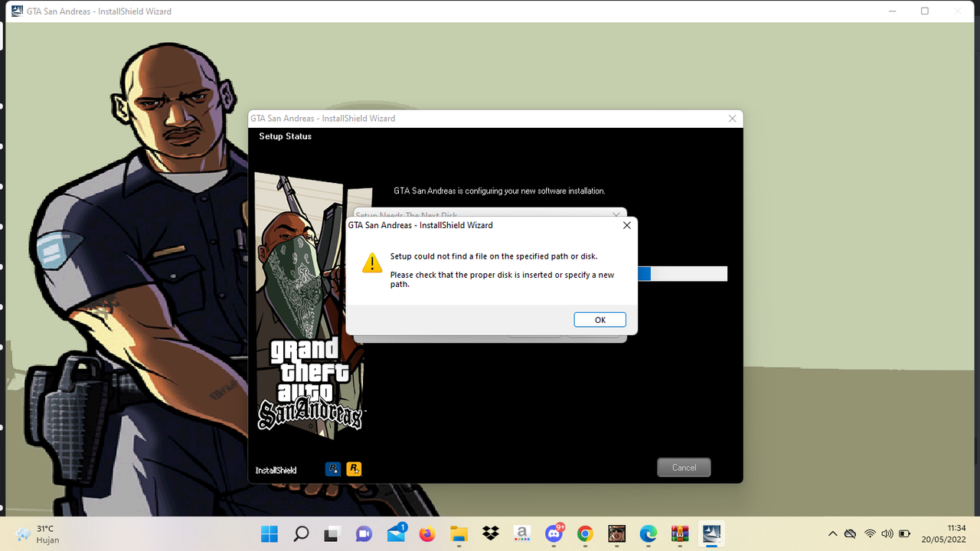Click the cloud sync tray icon
Screen dimensions: 980x551
click(850, 533)
